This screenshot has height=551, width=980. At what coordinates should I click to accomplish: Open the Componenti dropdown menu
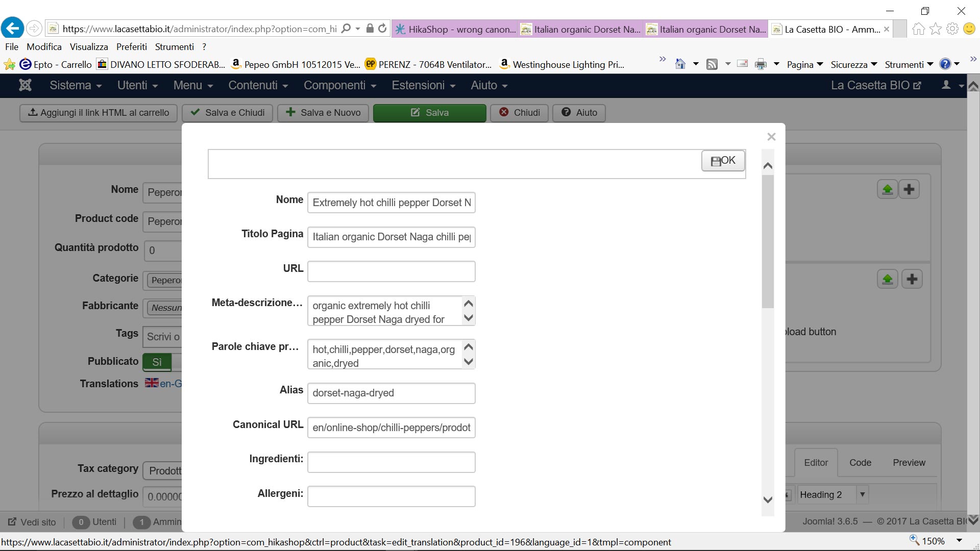click(x=339, y=85)
